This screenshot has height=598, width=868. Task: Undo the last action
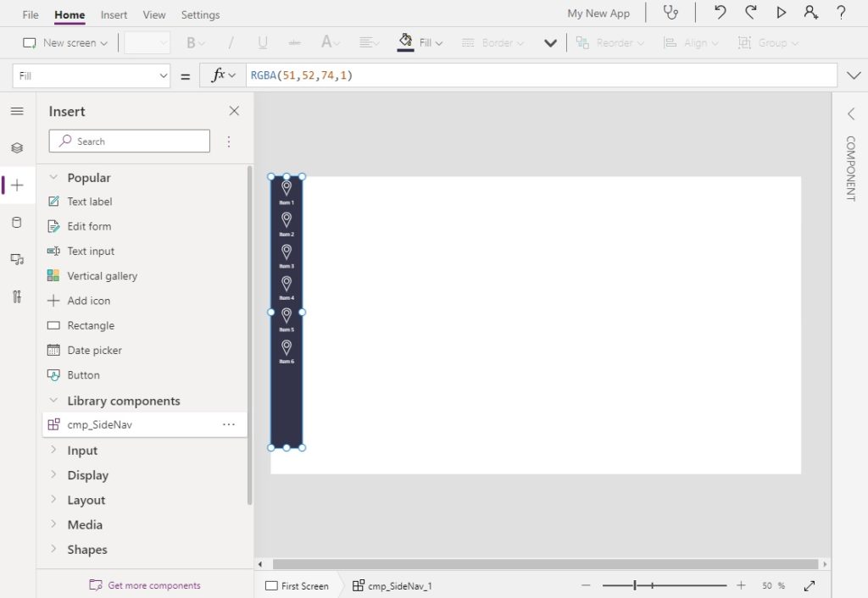720,12
